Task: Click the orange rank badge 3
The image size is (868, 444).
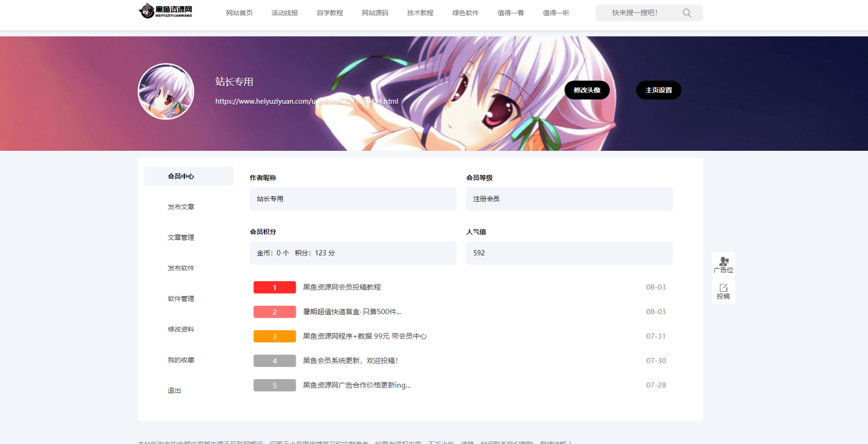Action: 275,336
